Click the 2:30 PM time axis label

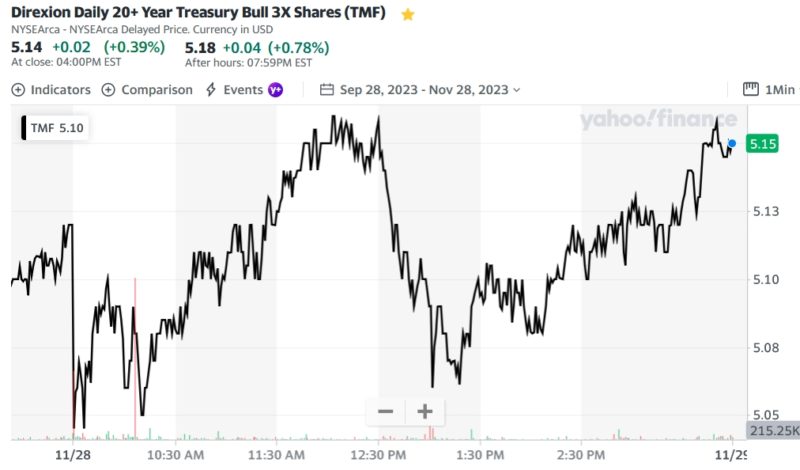(x=580, y=454)
